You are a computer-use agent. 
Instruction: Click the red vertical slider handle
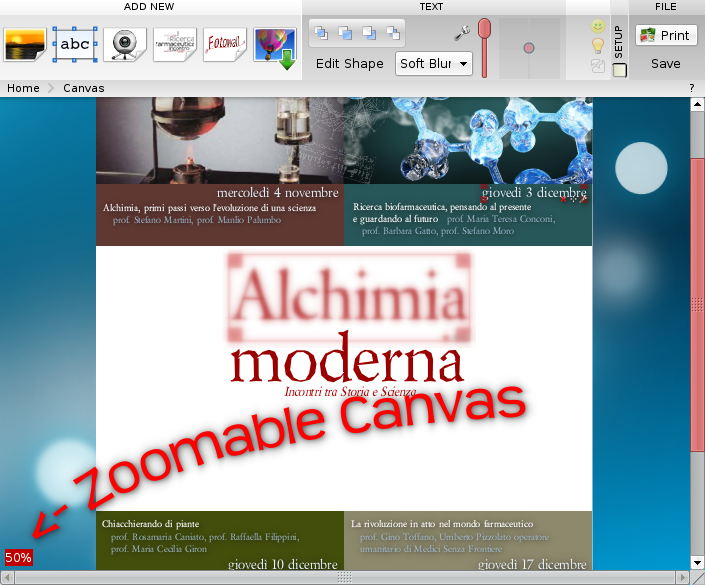(484, 28)
